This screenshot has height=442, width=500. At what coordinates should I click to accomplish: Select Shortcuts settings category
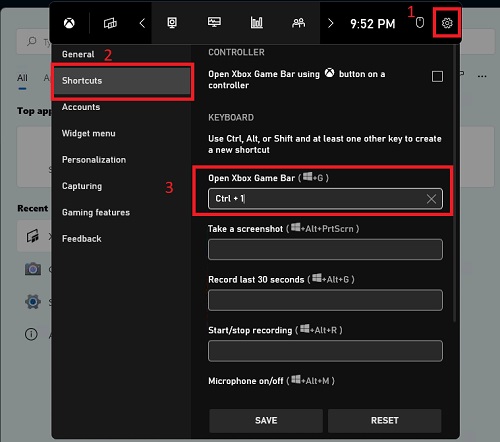tap(122, 81)
